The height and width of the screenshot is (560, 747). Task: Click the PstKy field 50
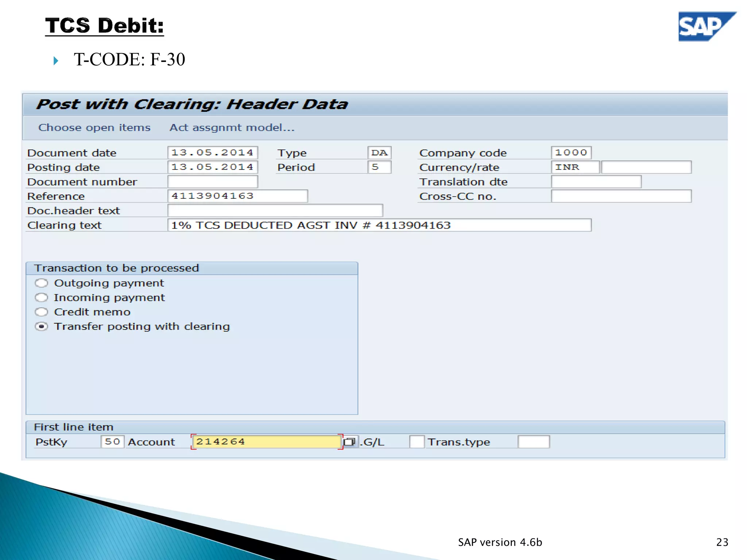click(112, 442)
